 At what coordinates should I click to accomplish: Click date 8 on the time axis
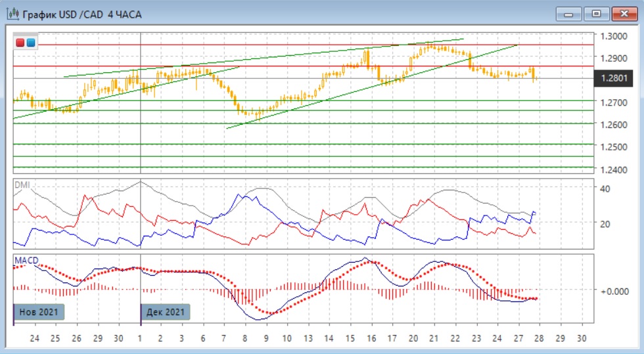244,338
